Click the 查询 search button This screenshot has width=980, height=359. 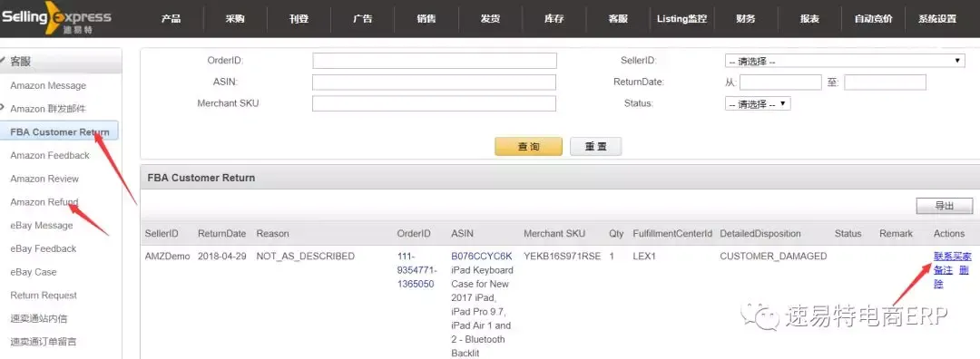tap(529, 147)
